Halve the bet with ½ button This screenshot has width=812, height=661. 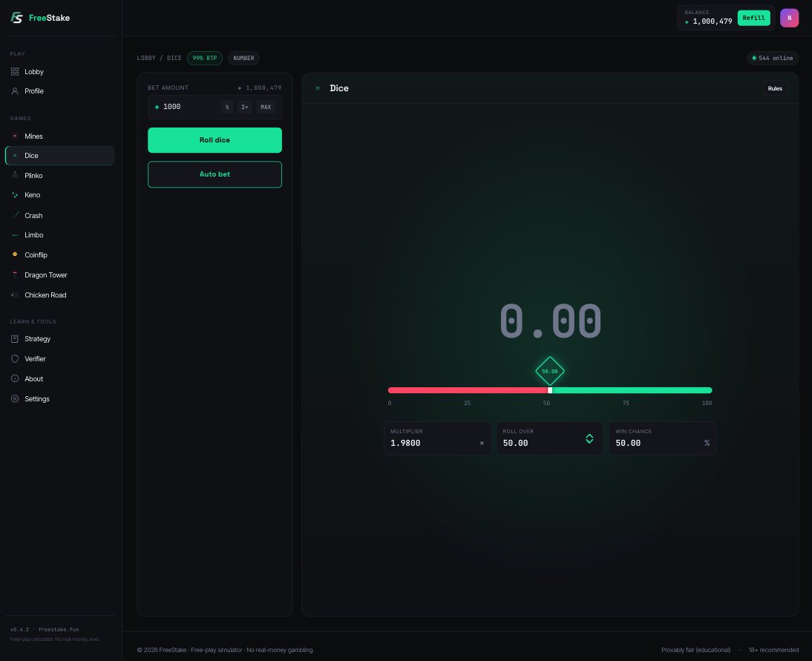pyautogui.click(x=227, y=107)
